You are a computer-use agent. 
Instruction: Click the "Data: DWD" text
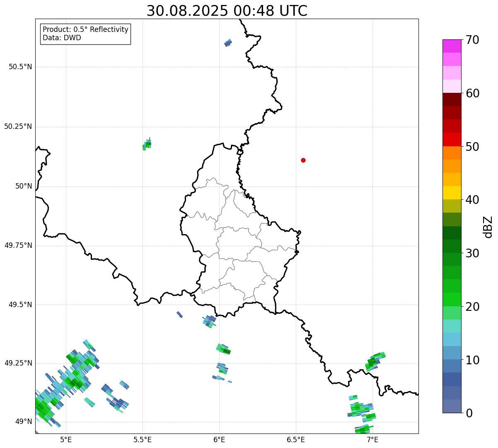pyautogui.click(x=62, y=38)
